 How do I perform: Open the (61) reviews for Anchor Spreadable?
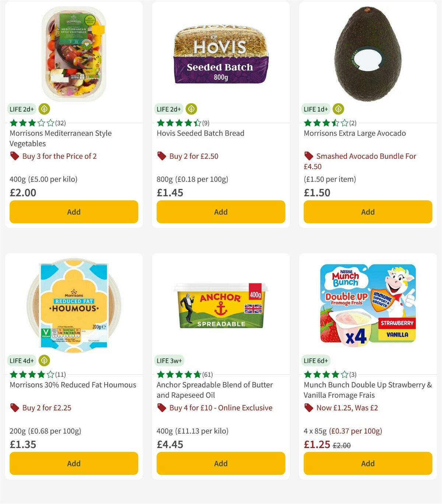(x=208, y=374)
